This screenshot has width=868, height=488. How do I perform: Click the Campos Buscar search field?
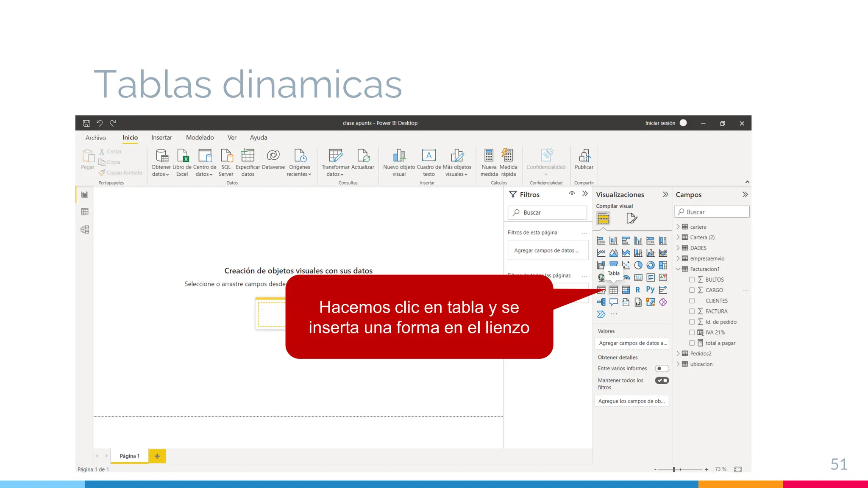click(712, 212)
